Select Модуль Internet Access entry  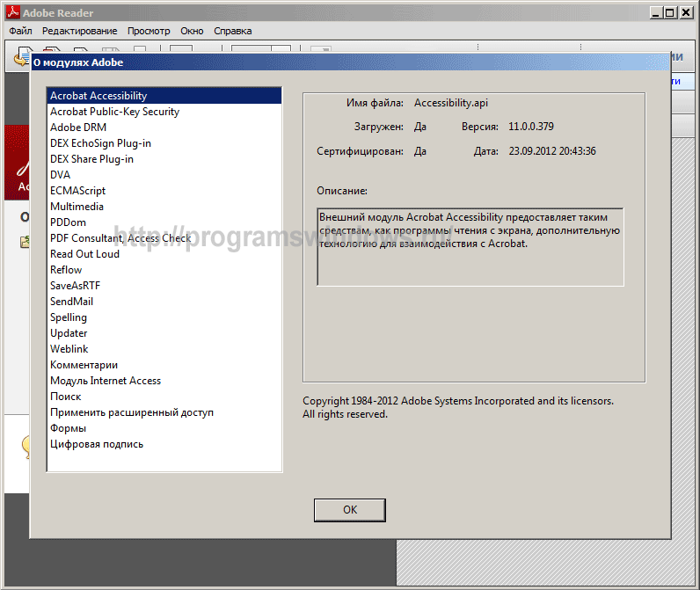(x=164, y=381)
